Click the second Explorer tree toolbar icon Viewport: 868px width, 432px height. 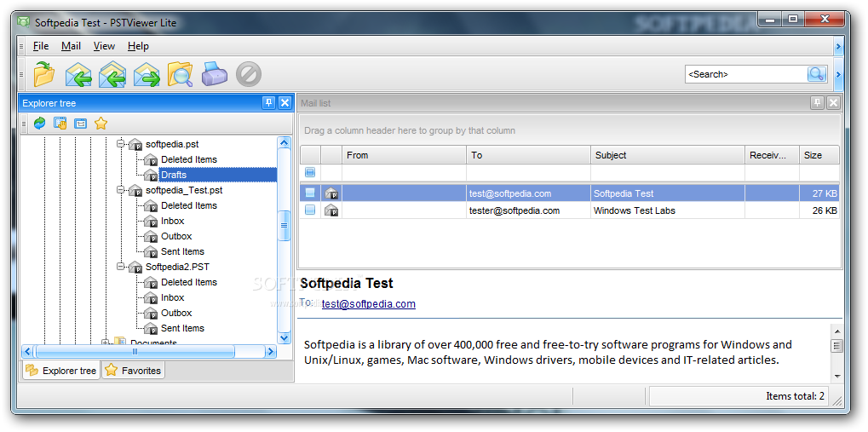pyautogui.click(x=60, y=123)
